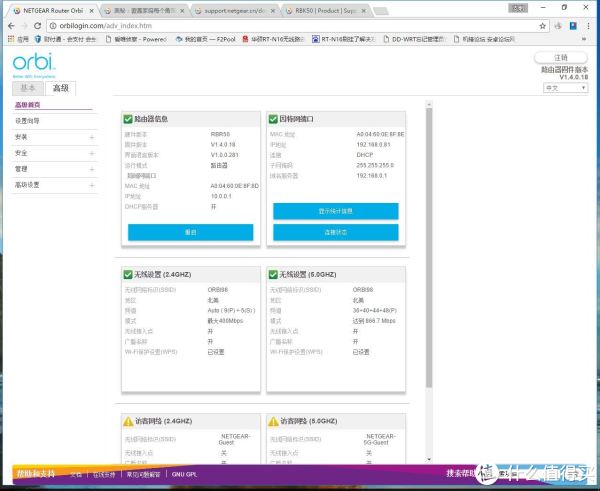The height and width of the screenshot is (491, 600).
Task: Click the 连接状态 button
Action: click(336, 232)
